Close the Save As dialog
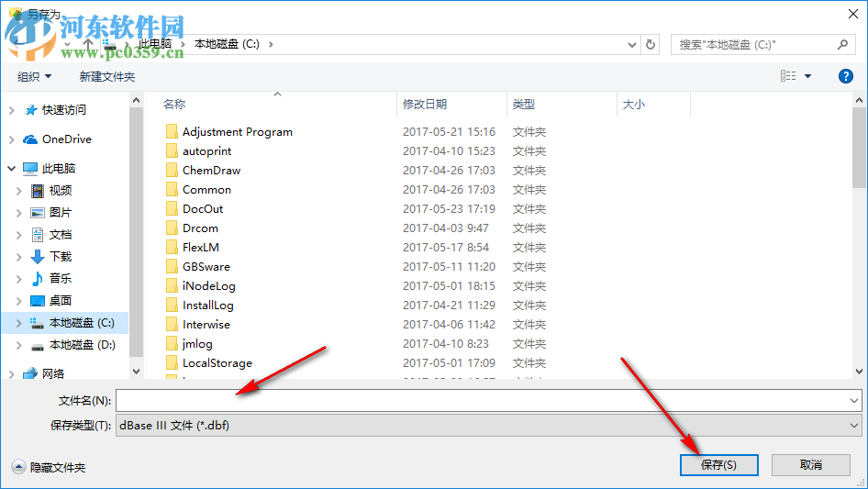868x489 pixels. click(853, 14)
